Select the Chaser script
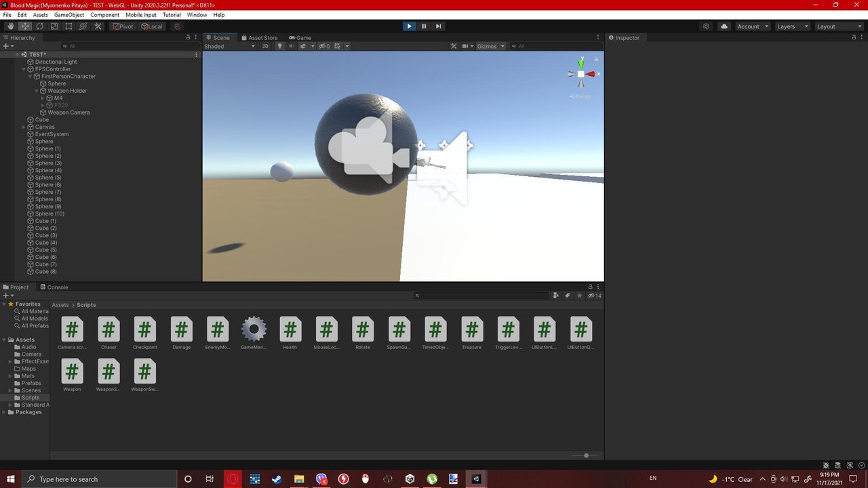The width and height of the screenshot is (868, 488). 108,333
